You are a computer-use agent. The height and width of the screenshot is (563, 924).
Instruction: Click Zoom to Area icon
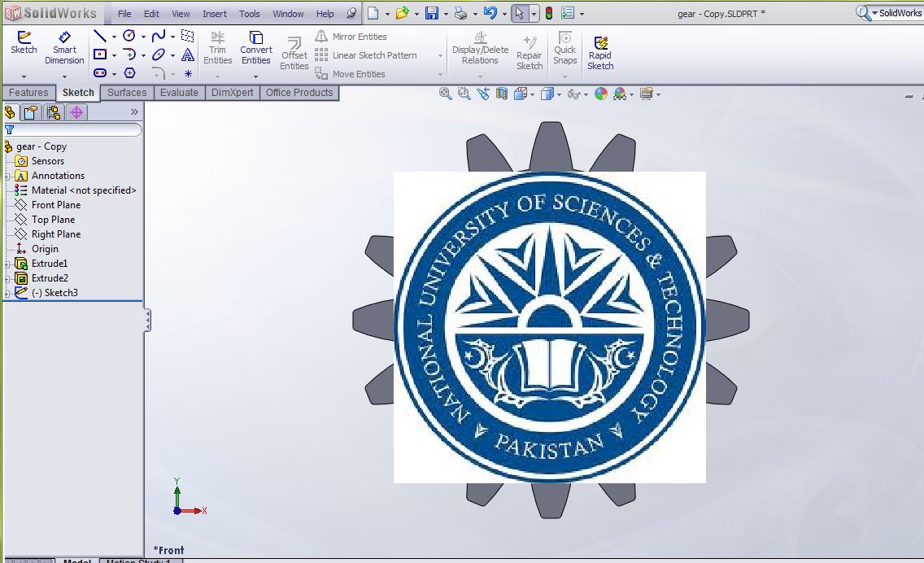coord(464,93)
